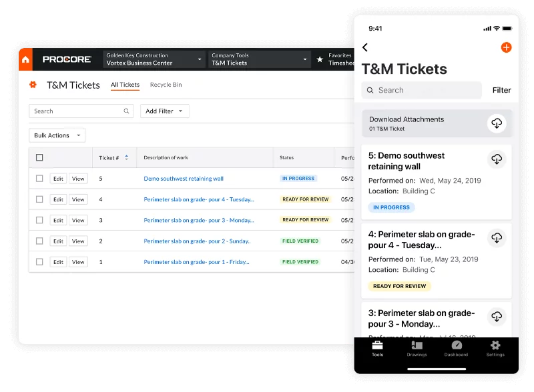Open the Dashboard icon in mobile nav
Viewport: 534px width, 392px height.
point(456,346)
